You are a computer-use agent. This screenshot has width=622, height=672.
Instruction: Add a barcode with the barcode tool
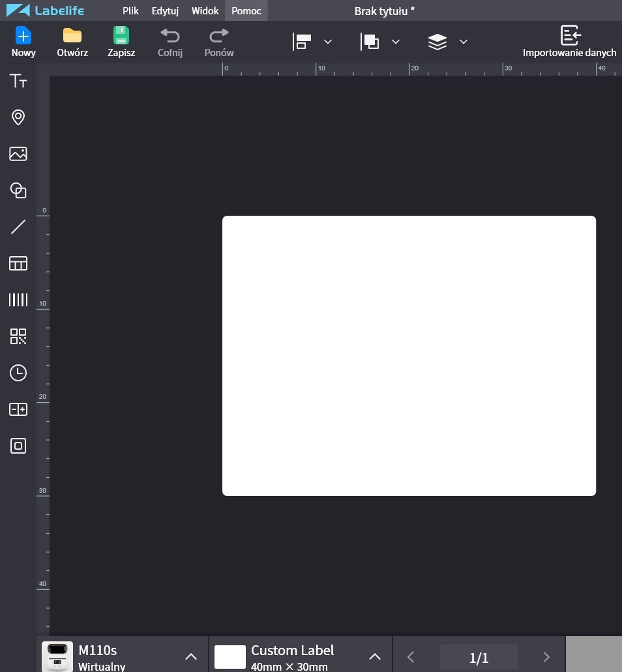tap(18, 300)
